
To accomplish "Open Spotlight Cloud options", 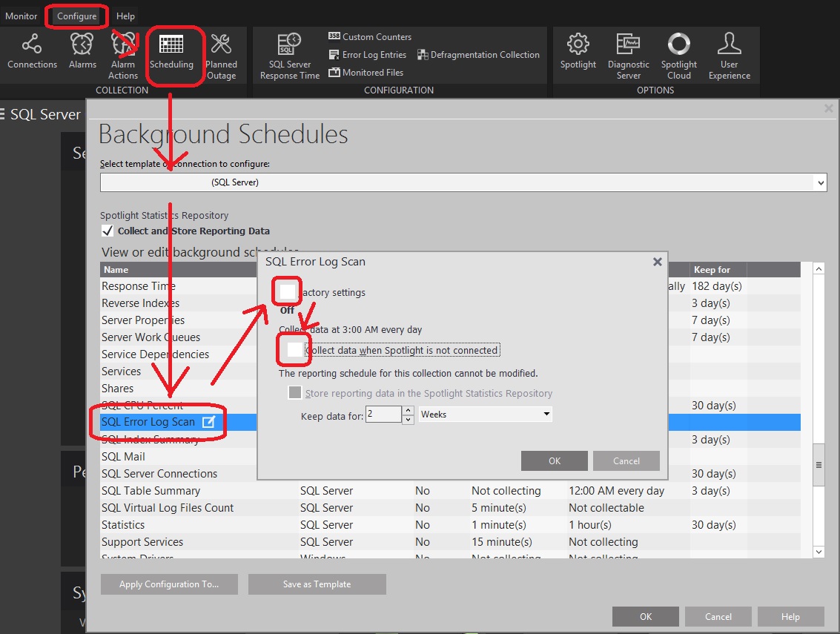I will [x=679, y=56].
